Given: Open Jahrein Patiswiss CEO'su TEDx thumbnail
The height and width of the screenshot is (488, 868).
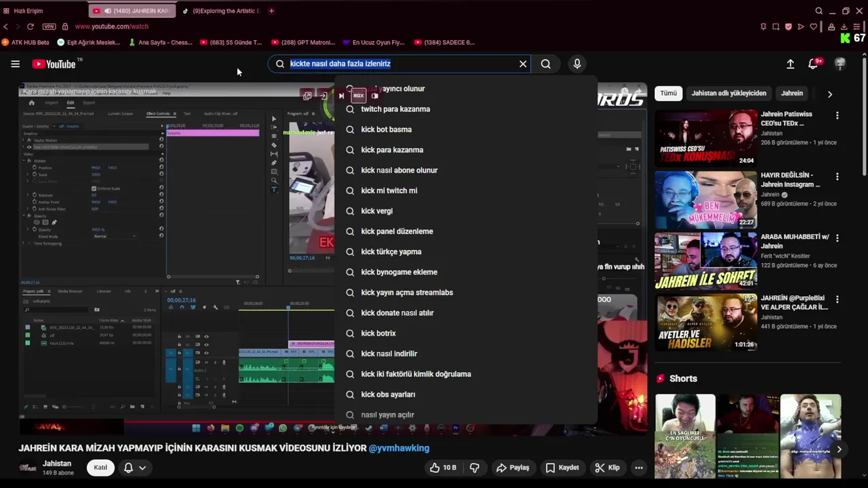Looking at the screenshot, I should tap(706, 138).
